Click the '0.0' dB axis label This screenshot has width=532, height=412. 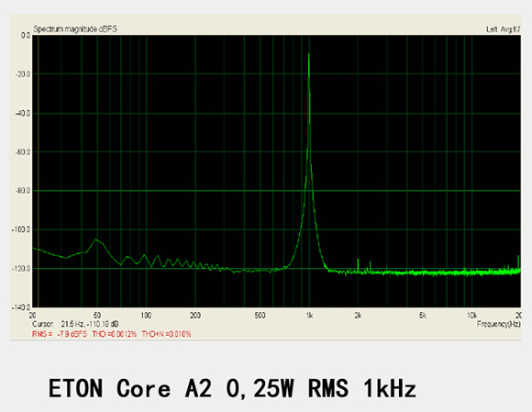tap(26, 36)
